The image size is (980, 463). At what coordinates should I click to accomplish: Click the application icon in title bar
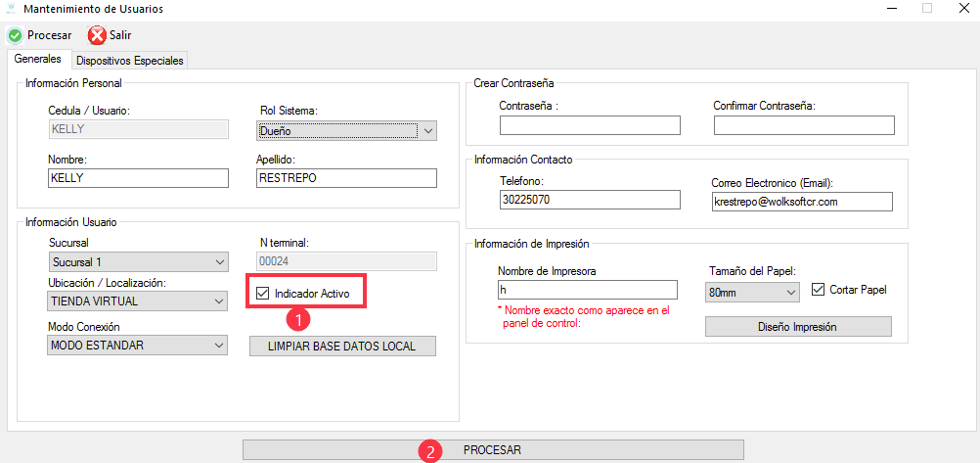coord(10,9)
